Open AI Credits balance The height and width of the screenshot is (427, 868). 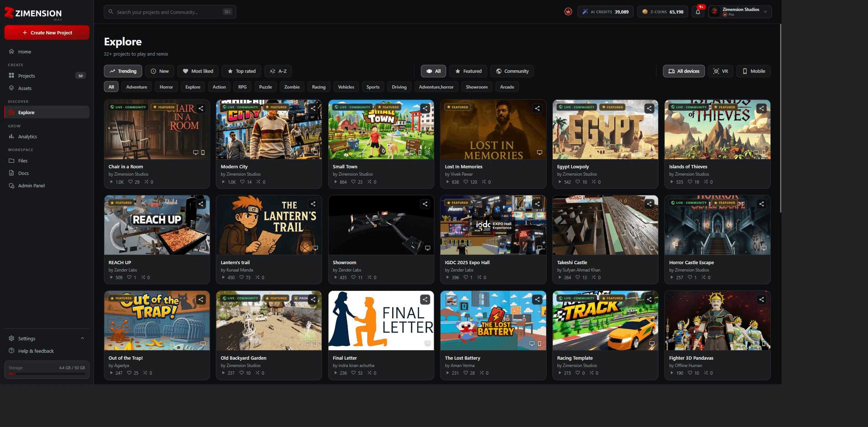click(x=605, y=12)
